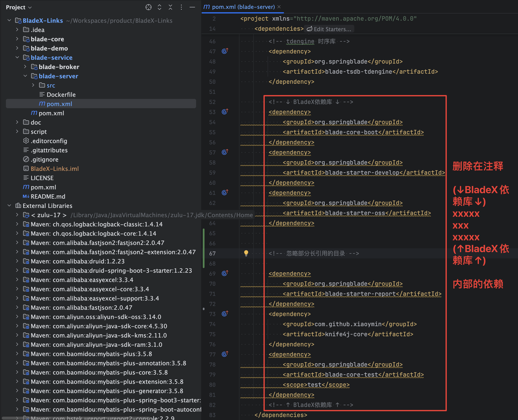Click the gutter dependency icon on line 61
The image size is (518, 420).
[x=225, y=193]
